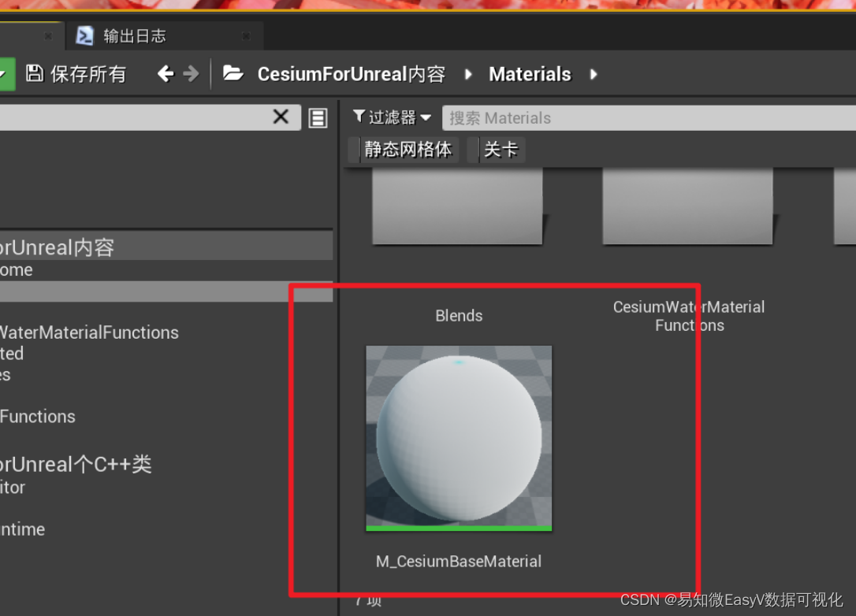Clear the folder search with X
Image resolution: width=856 pixels, height=616 pixels.
point(281,117)
